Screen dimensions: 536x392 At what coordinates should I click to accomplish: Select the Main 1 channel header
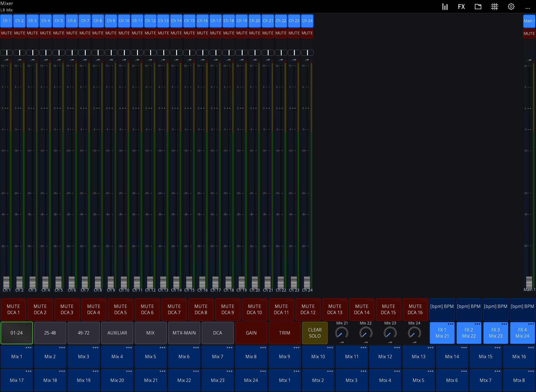[529, 21]
